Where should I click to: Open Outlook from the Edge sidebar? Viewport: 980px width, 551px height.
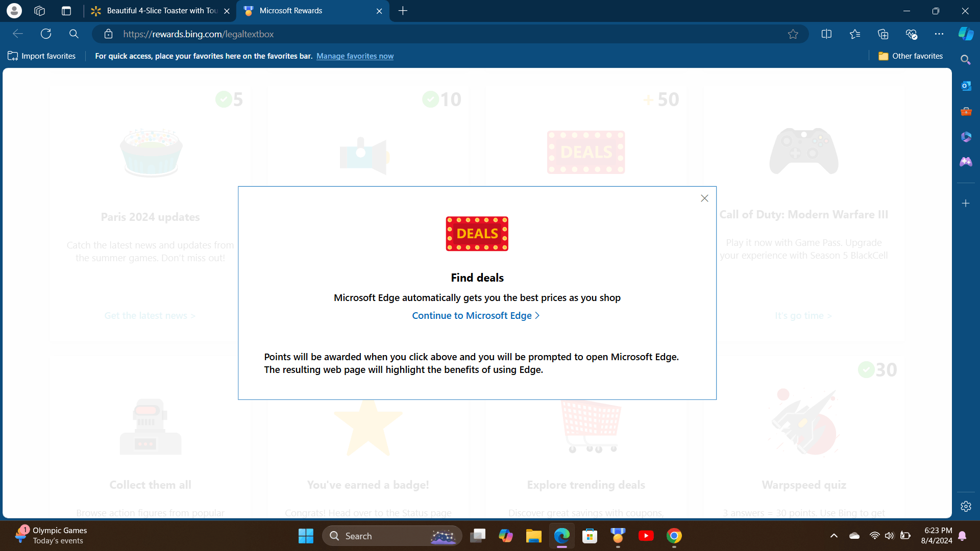966,85
